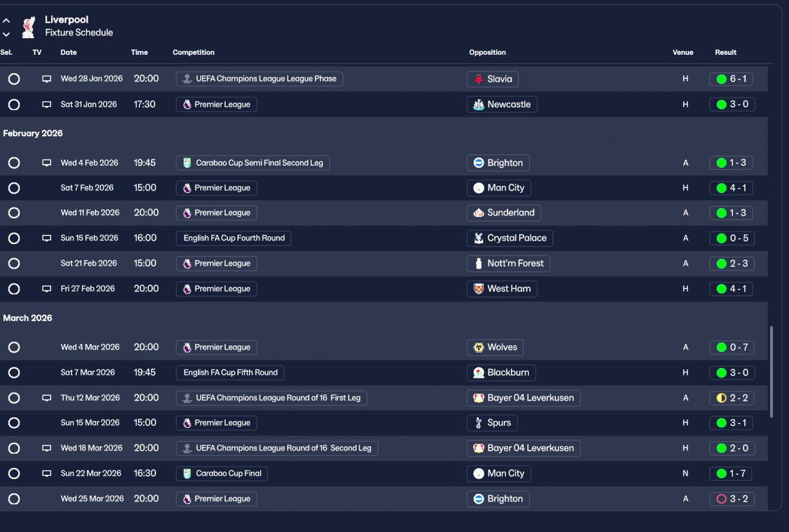Go to next team with down chevron
The width and height of the screenshot is (789, 532).
[6, 34]
